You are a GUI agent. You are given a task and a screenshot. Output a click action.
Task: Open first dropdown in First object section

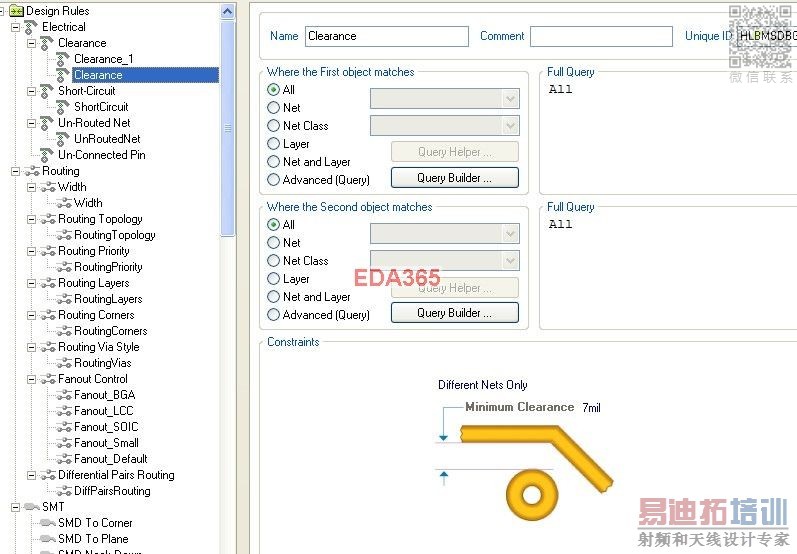click(445, 99)
